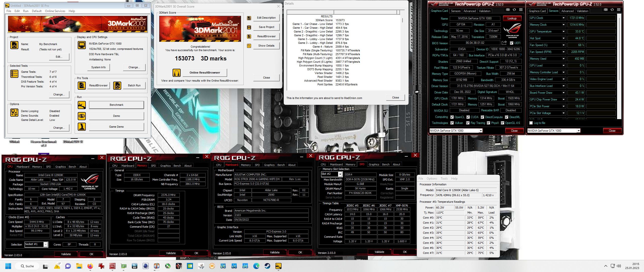
Task: Click the Online ResultBrowser icon
Action: click(x=177, y=73)
